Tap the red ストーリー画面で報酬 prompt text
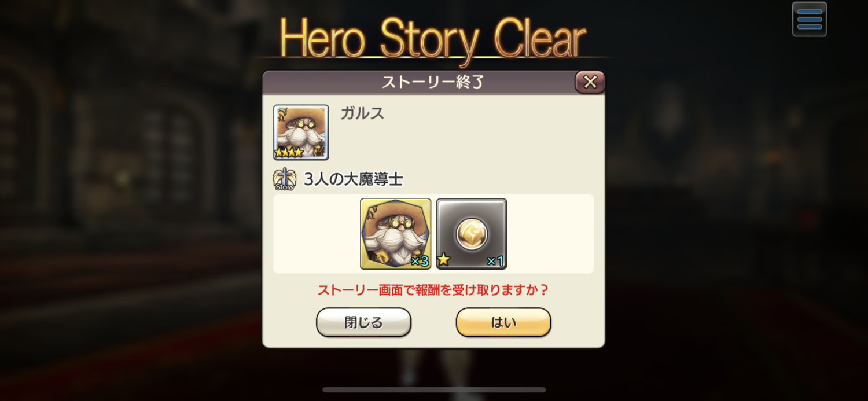 433,290
